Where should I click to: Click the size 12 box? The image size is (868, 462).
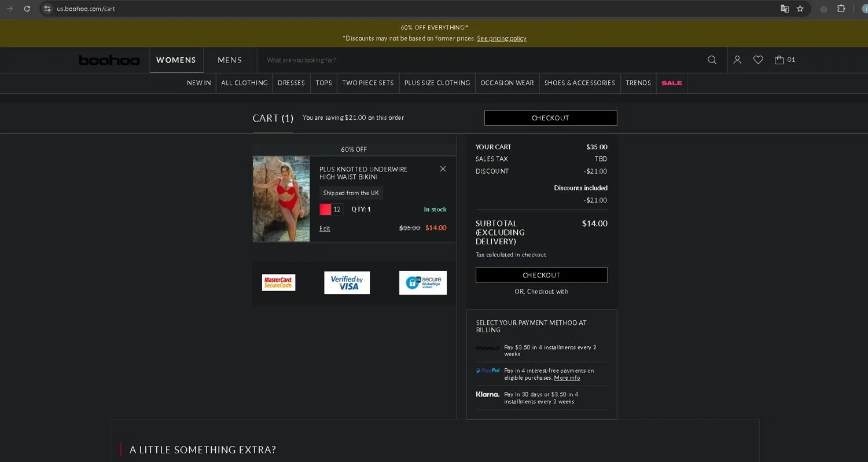(337, 210)
